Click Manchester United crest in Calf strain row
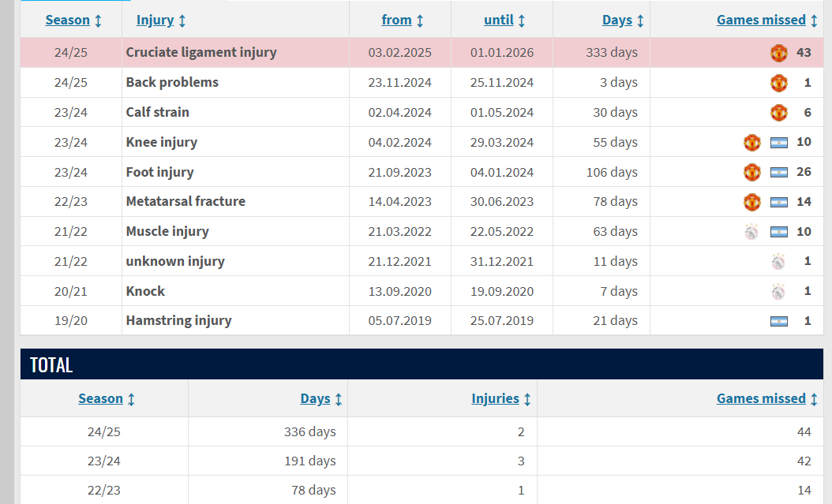This screenshot has width=832, height=504. (778, 112)
